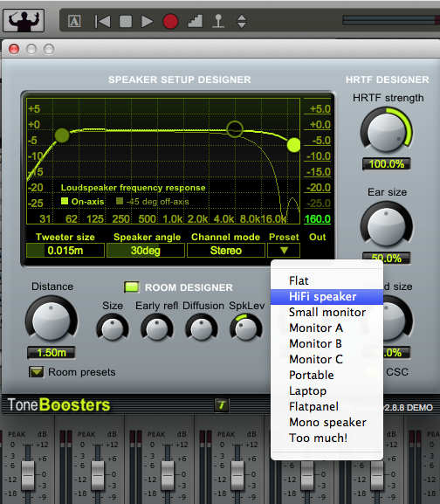Screen dimensions: 440x504
Task: Click the 160.0 output value
Action: pyautogui.click(x=317, y=219)
